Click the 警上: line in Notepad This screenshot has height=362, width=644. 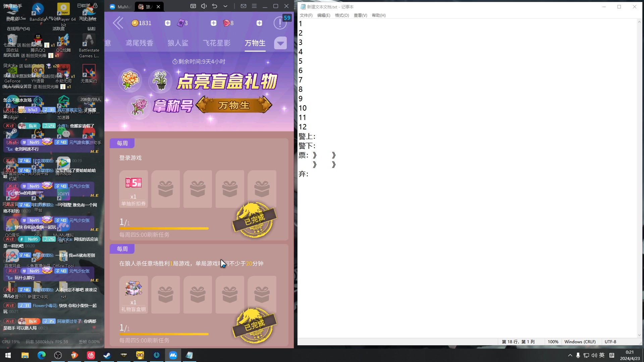(307, 136)
